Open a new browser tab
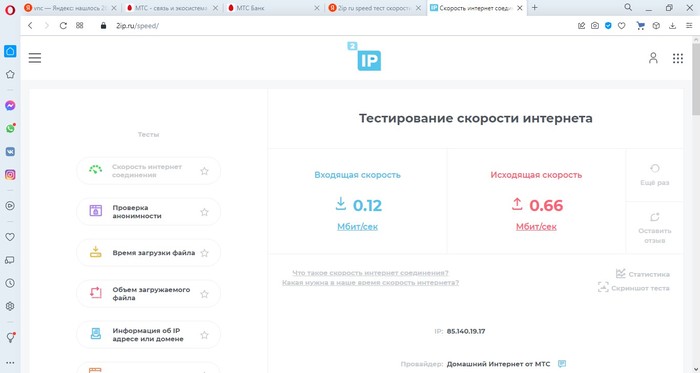 point(535,7)
